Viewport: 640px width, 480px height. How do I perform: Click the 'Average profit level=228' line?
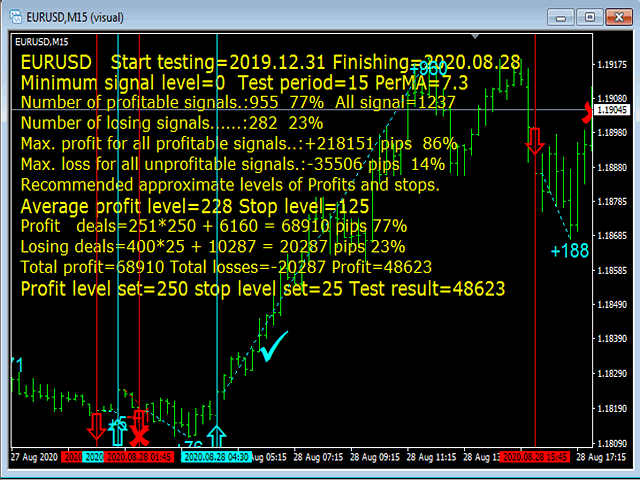195,207
